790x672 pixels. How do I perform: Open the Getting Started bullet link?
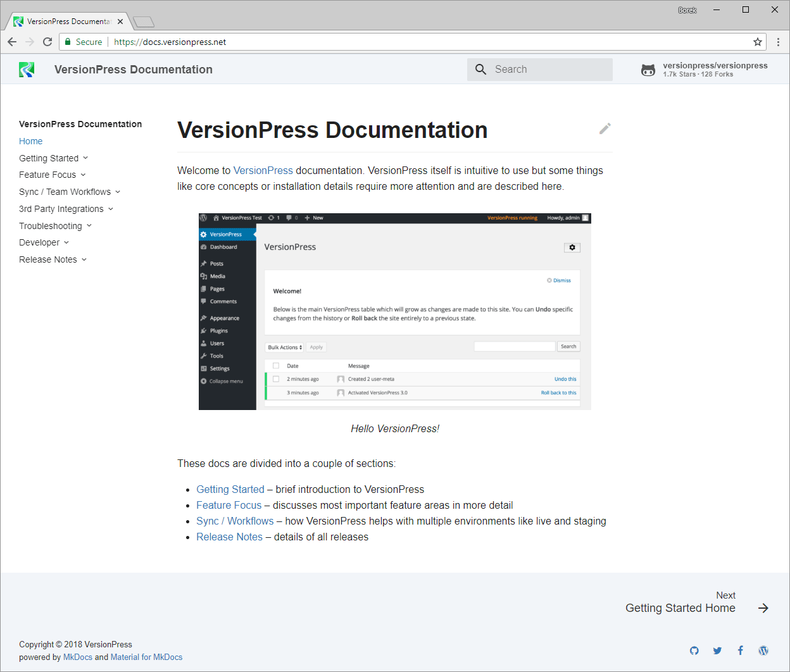[x=230, y=489]
